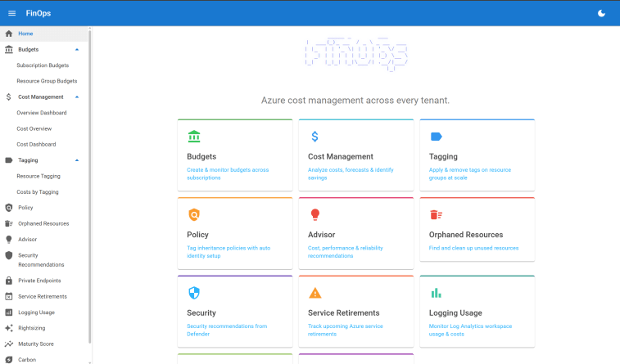Click the Tagging card label icon
The image size is (620, 364).
tap(437, 137)
